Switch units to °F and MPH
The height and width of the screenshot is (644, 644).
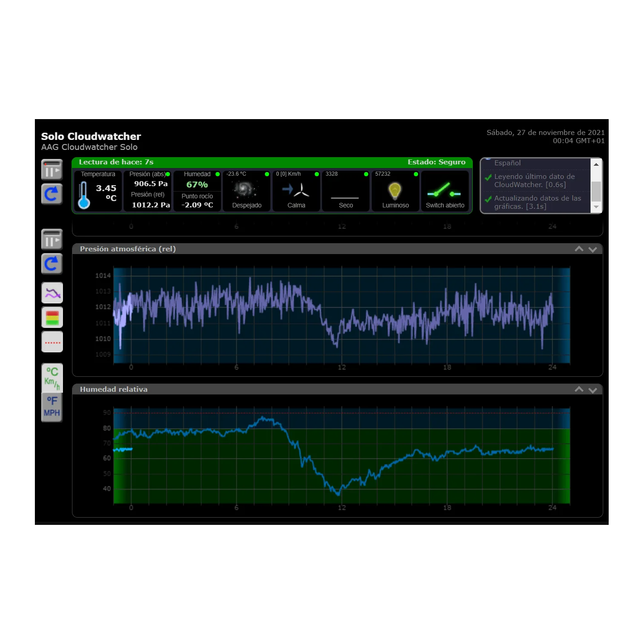(52, 407)
